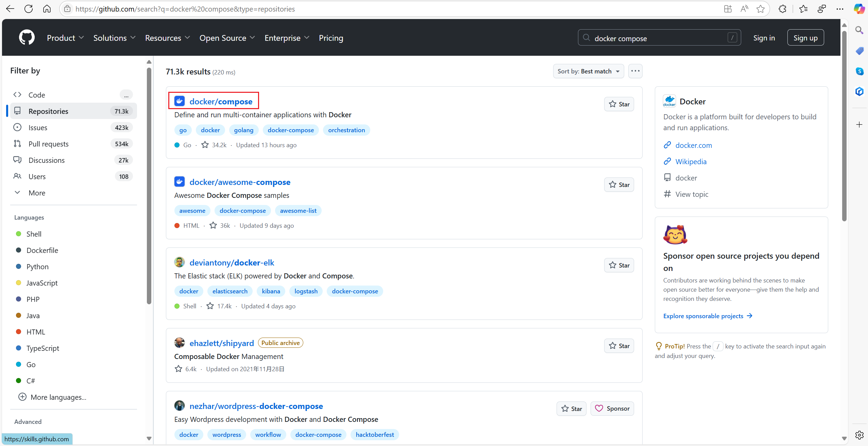Click the site info lock icon
Image resolution: width=868 pixels, height=446 pixels.
coord(67,9)
